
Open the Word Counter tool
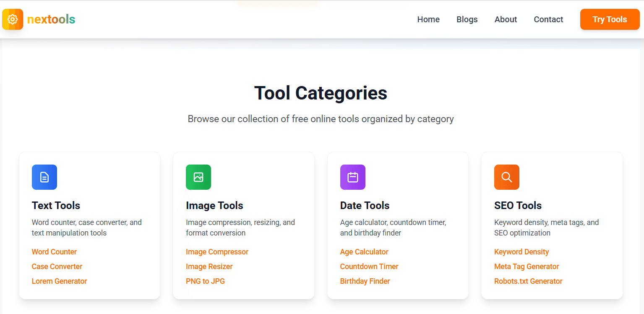coord(54,251)
